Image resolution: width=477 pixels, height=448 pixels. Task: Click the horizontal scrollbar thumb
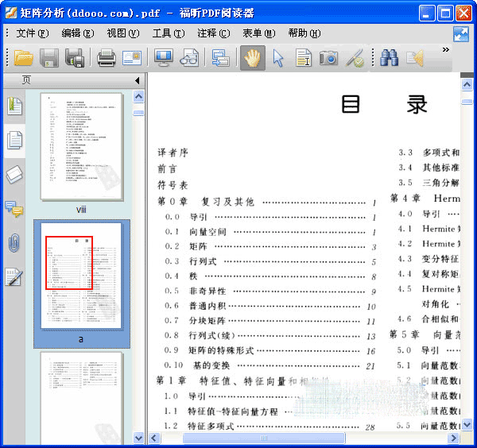click(264, 438)
